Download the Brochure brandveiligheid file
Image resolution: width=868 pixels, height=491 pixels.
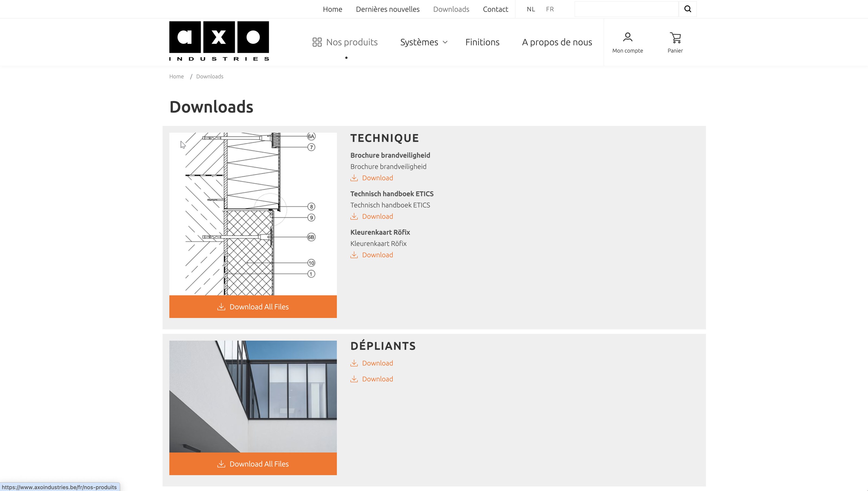coord(377,178)
